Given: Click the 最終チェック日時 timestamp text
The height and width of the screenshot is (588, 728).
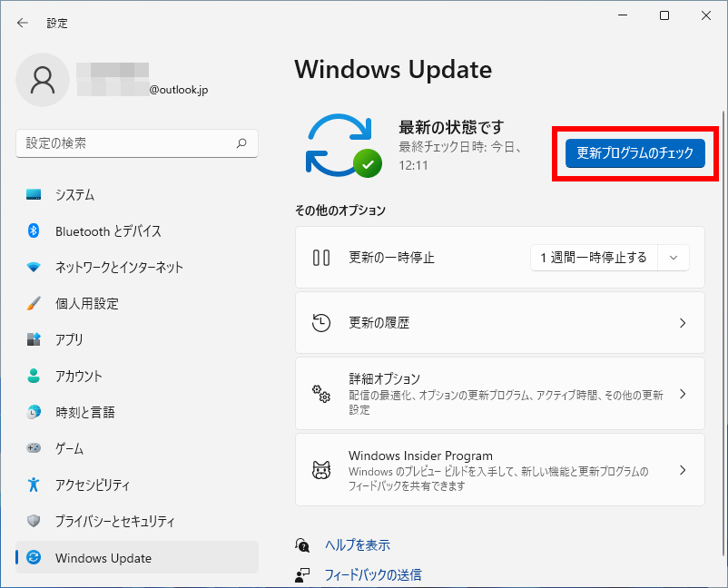Looking at the screenshot, I should point(460,156).
